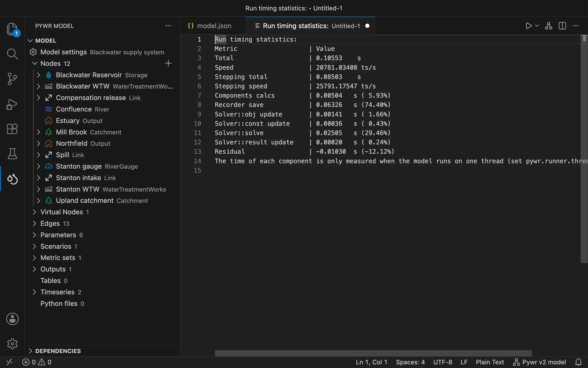Open the Tables 0 item

tap(102, 281)
